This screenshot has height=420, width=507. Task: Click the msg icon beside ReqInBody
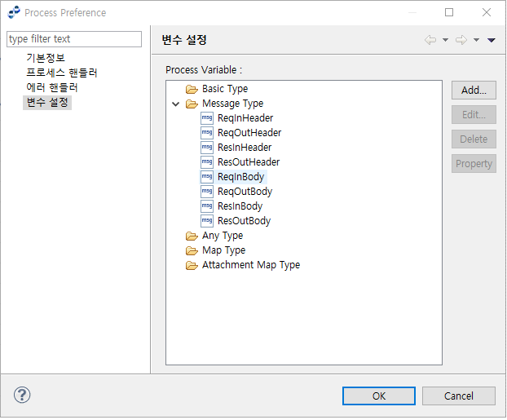(207, 177)
